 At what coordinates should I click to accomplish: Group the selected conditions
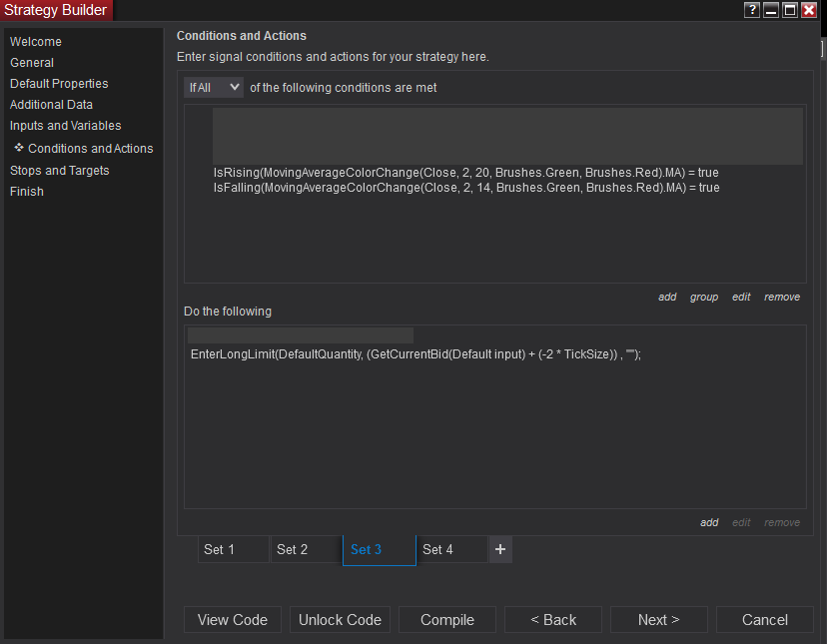(704, 297)
